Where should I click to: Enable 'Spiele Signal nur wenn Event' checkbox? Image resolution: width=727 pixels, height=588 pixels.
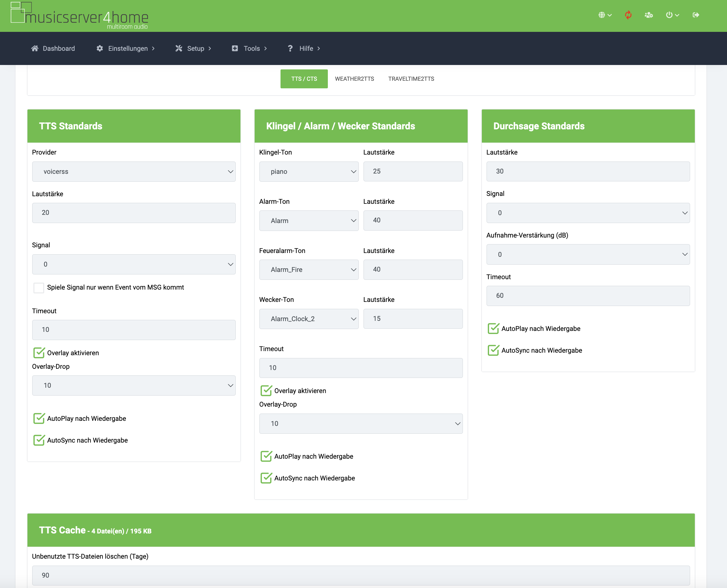pyautogui.click(x=38, y=288)
